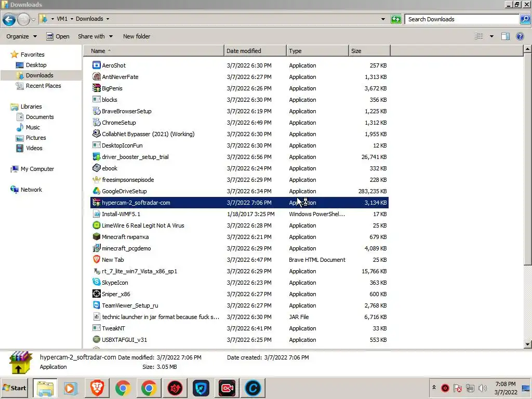
Task: Click the scrollbar down arrow
Action: coord(527,344)
